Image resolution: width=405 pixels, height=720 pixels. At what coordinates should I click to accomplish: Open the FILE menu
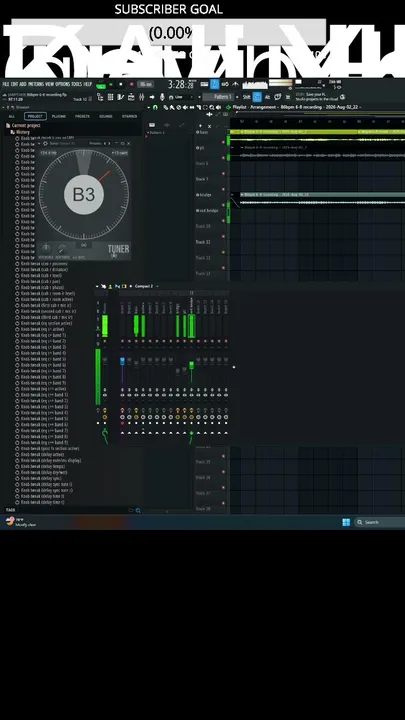click(x=6, y=84)
